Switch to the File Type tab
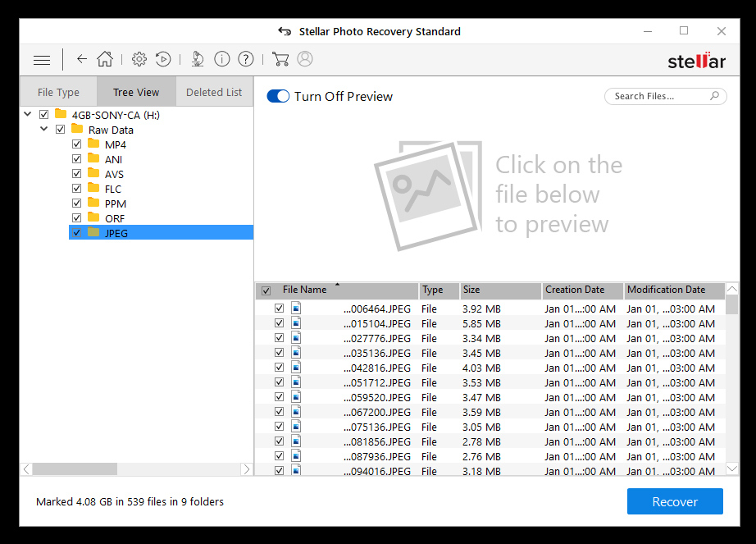The width and height of the screenshot is (756, 544). click(x=58, y=93)
